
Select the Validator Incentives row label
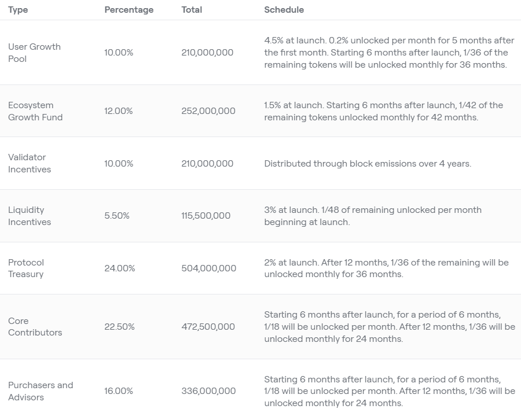coord(30,163)
